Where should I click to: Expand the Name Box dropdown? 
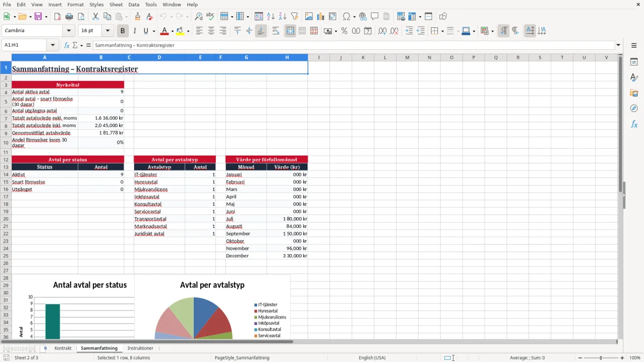pyautogui.click(x=53, y=45)
